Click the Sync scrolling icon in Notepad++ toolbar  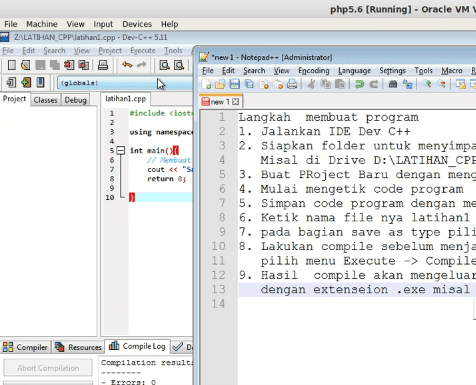[x=461, y=84]
